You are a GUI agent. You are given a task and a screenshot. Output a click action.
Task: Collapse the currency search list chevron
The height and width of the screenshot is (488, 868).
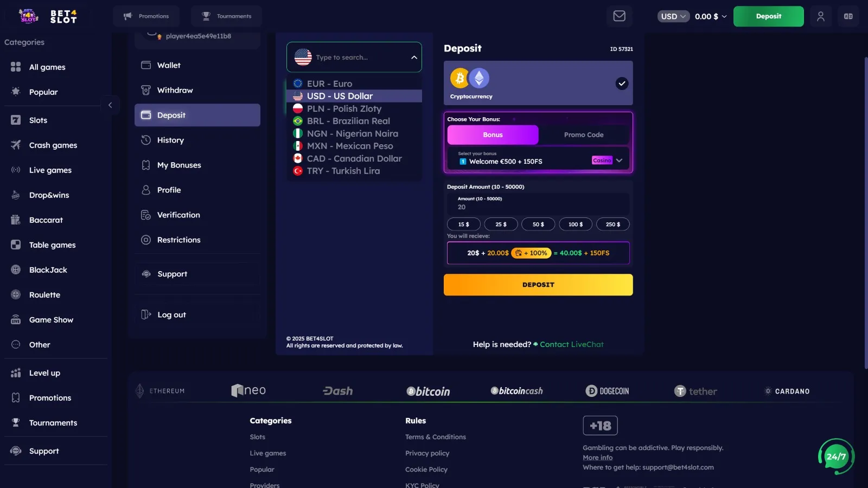click(x=414, y=57)
